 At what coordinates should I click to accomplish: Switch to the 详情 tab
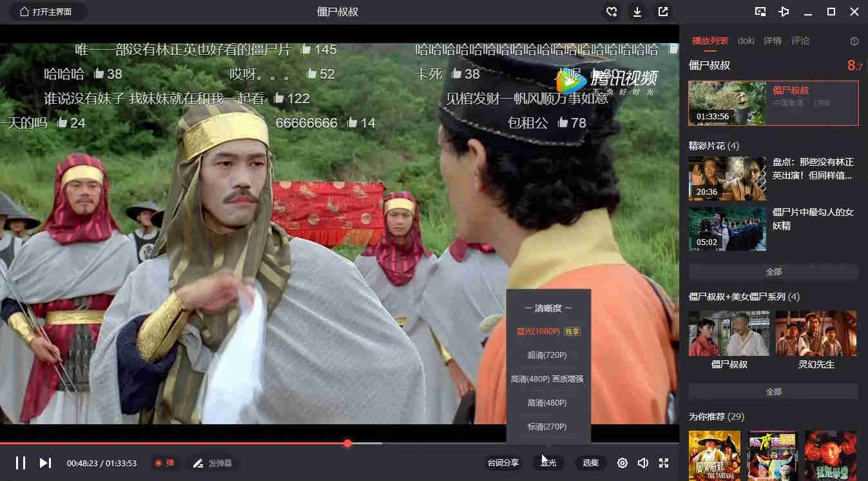[x=773, y=41]
